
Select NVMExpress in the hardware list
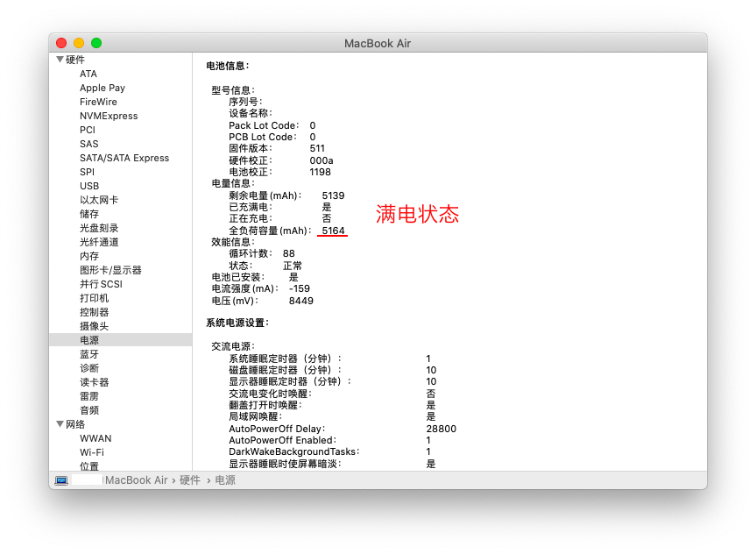pos(109,116)
